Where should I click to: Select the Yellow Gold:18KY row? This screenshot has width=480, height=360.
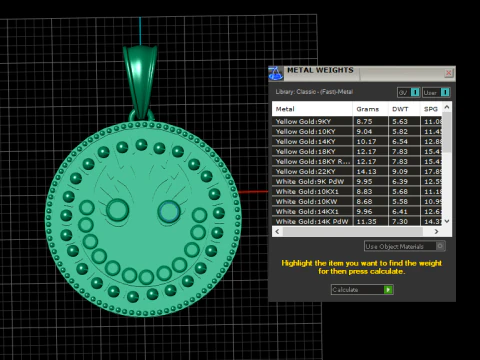[x=357, y=151]
